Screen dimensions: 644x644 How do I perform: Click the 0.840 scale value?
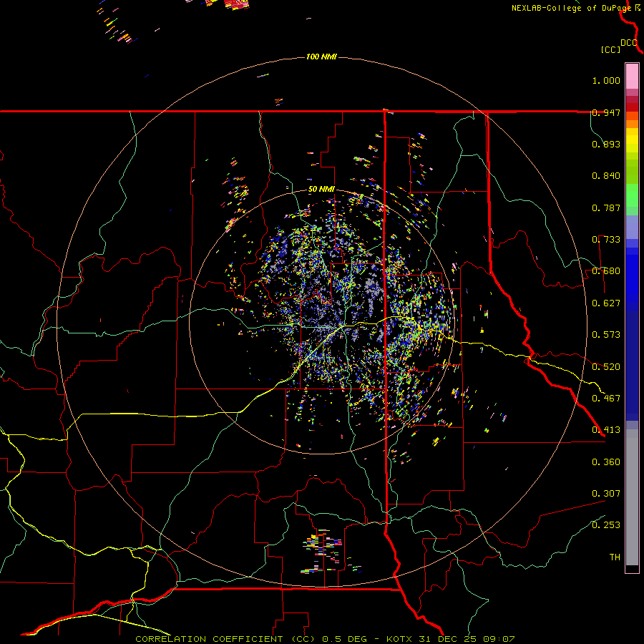click(606, 176)
